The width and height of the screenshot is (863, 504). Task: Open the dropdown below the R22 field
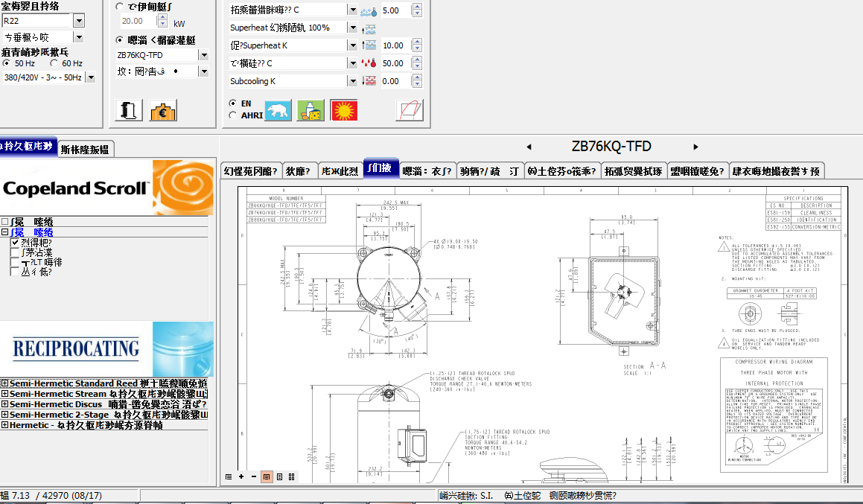click(79, 37)
